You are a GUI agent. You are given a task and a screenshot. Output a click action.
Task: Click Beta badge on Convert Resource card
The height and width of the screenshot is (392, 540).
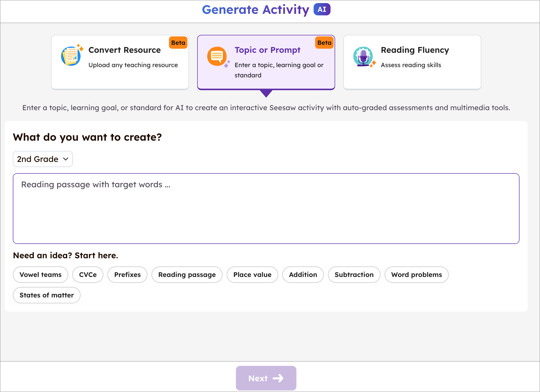[x=178, y=43]
